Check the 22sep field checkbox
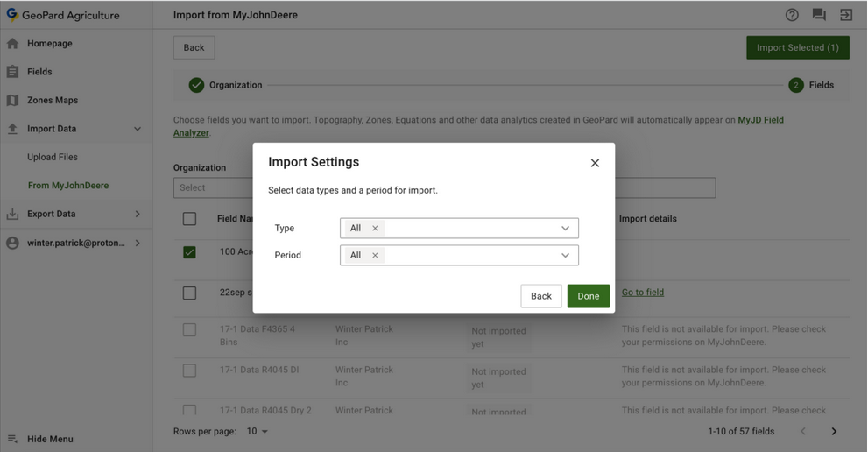The width and height of the screenshot is (868, 452). click(189, 293)
